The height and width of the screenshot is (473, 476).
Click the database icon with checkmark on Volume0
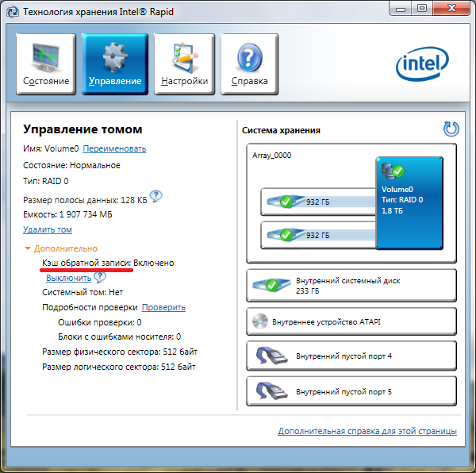[393, 171]
